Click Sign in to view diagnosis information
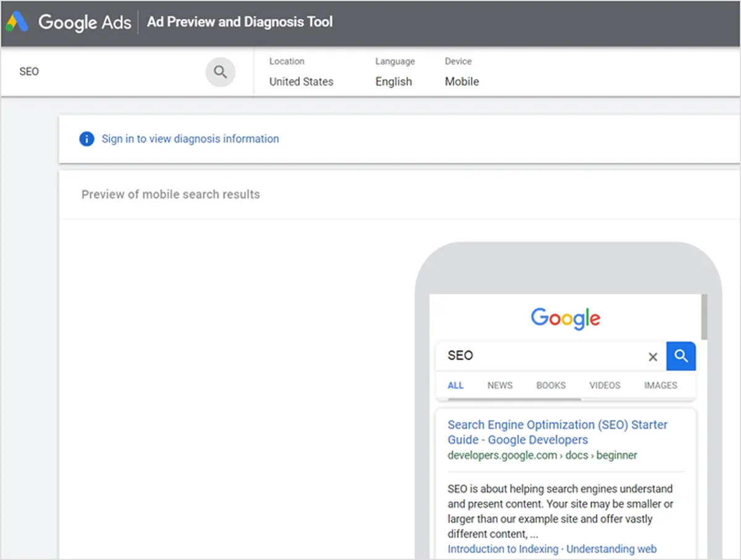This screenshot has height=560, width=741. point(190,139)
